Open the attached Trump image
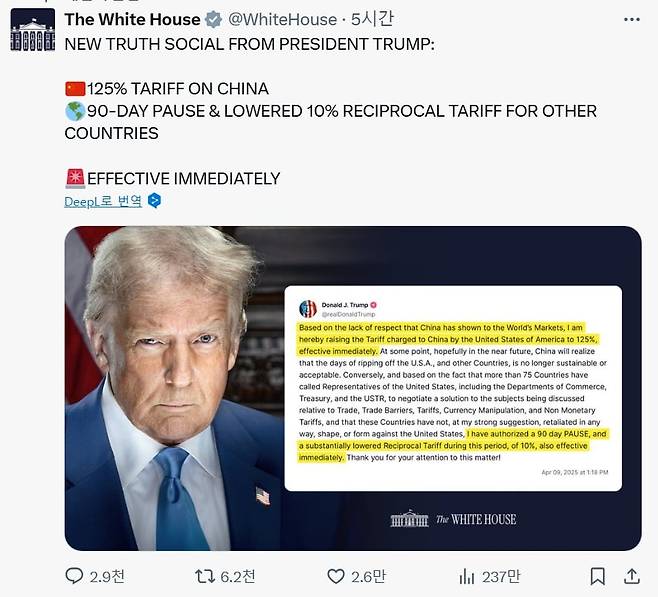Image resolution: width=658 pixels, height=597 pixels. click(x=353, y=388)
